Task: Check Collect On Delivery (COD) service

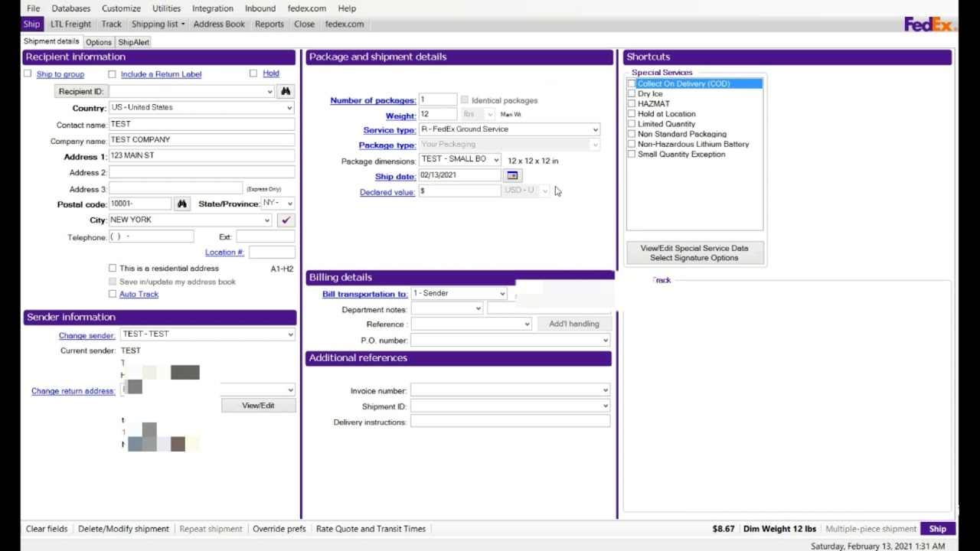Action: point(632,83)
